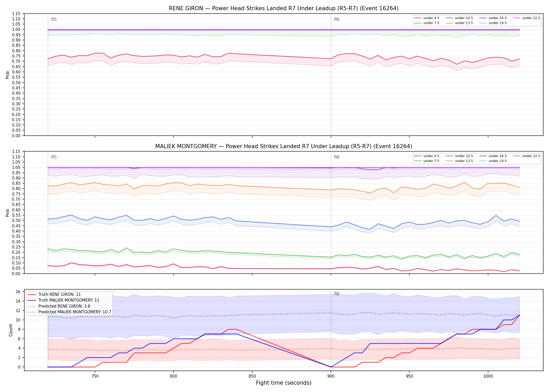
Task: Select 'under 10.5' in MALIEK MONTGOMERY legend
Action: click(459, 156)
